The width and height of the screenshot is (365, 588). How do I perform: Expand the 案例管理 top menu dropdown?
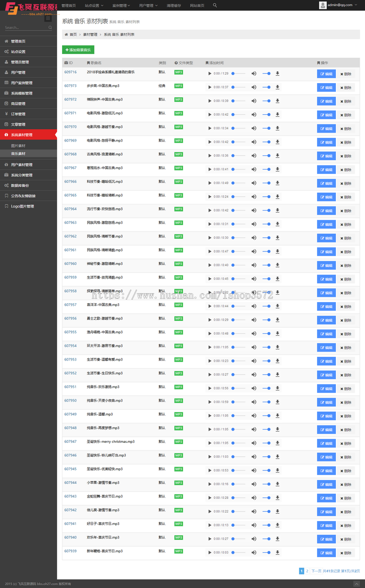point(121,6)
